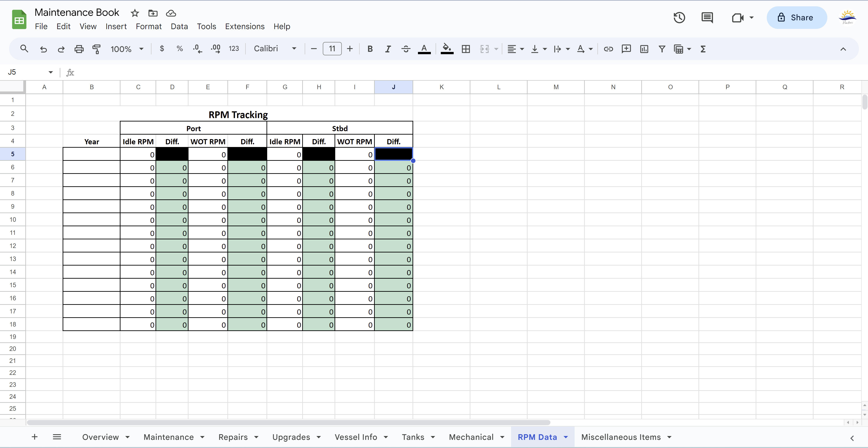Viewport: 868px width, 448px height.
Task: Open the all sheets list
Action: (57, 437)
